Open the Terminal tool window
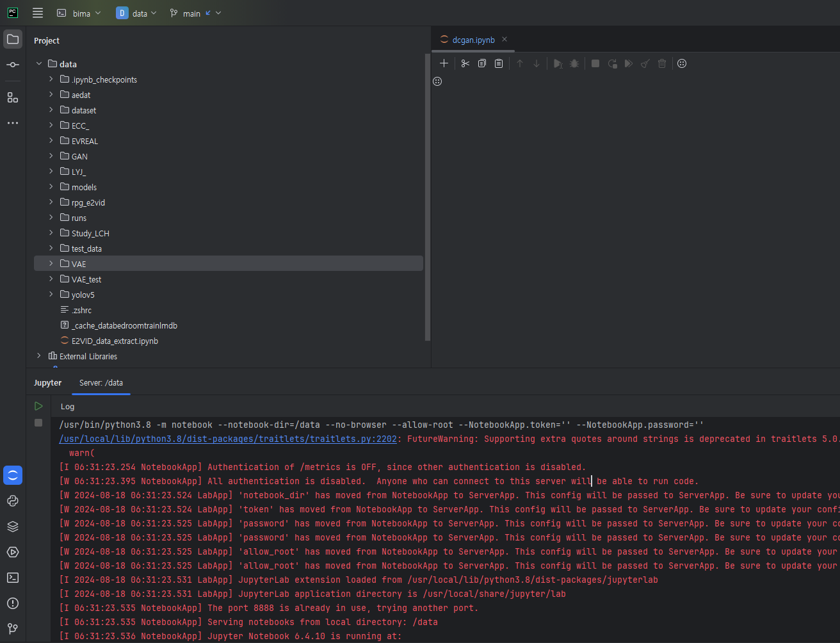This screenshot has width=840, height=643. (x=13, y=578)
